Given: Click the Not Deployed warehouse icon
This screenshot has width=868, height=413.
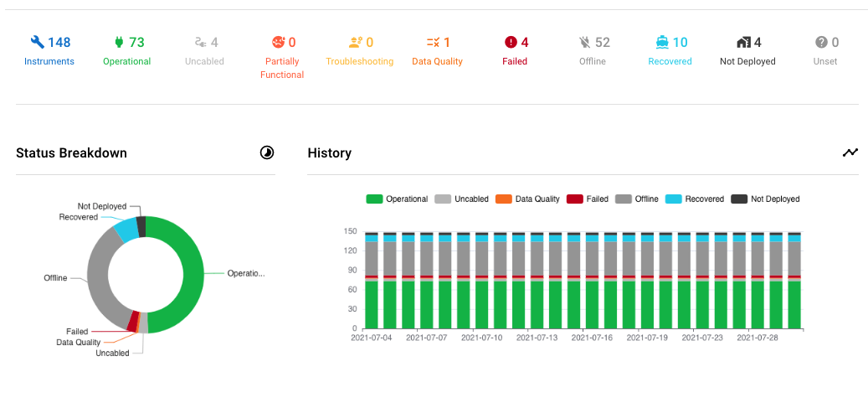Looking at the screenshot, I should pos(743,42).
